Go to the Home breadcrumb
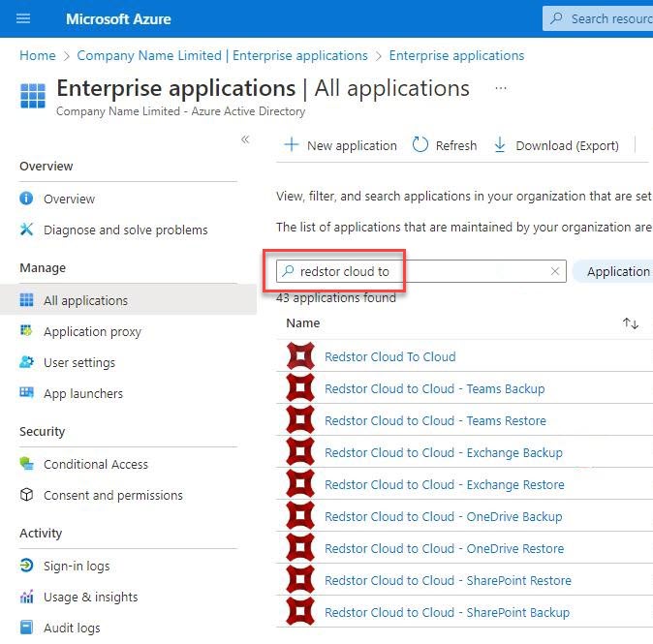Image resolution: width=653 pixels, height=644 pixels. coord(38,55)
